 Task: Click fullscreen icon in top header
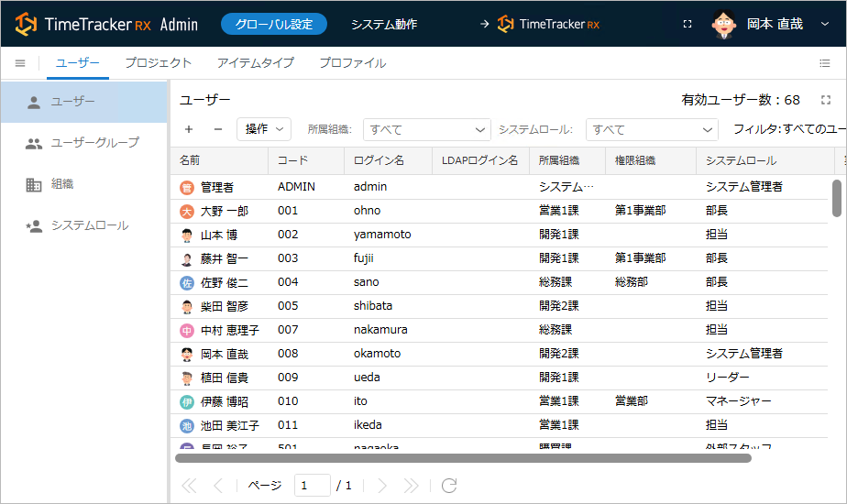[x=687, y=25]
